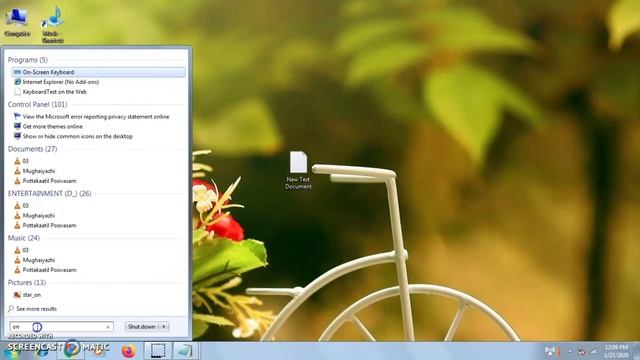Click the icon beside Get more themes online
Screen dimensions: 640x360
click(x=17, y=126)
